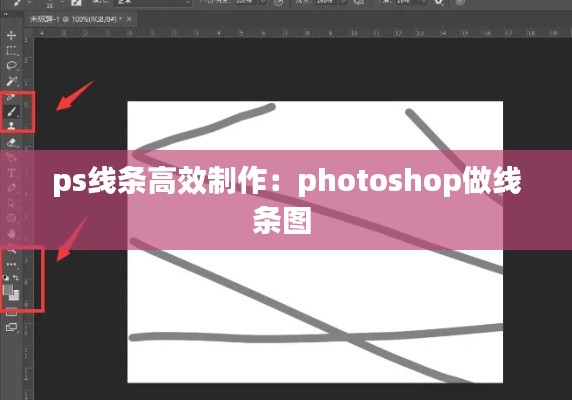Select the Hand tool

point(12,233)
